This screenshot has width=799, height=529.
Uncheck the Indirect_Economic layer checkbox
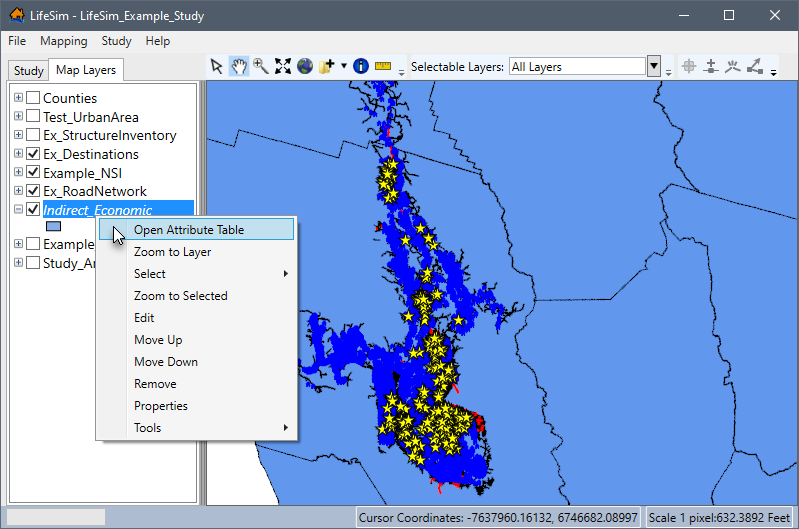pyautogui.click(x=33, y=209)
